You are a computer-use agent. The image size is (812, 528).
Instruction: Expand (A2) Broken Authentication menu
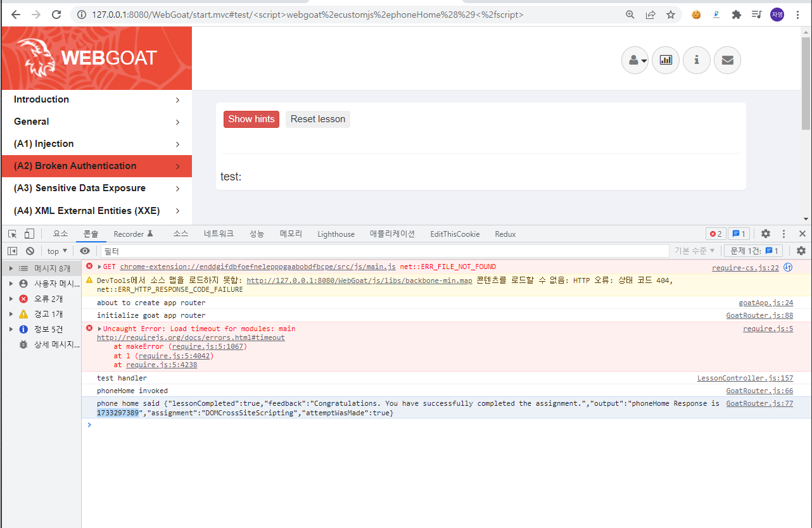tap(96, 166)
